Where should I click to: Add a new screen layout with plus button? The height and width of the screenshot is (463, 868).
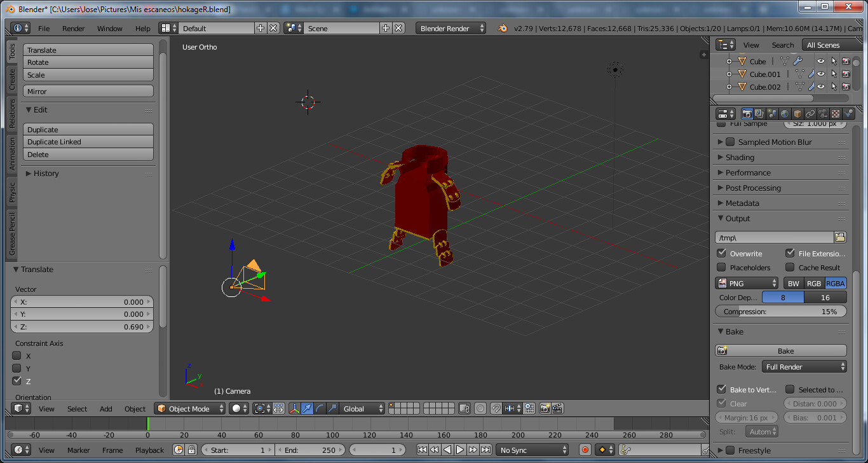[x=261, y=28]
